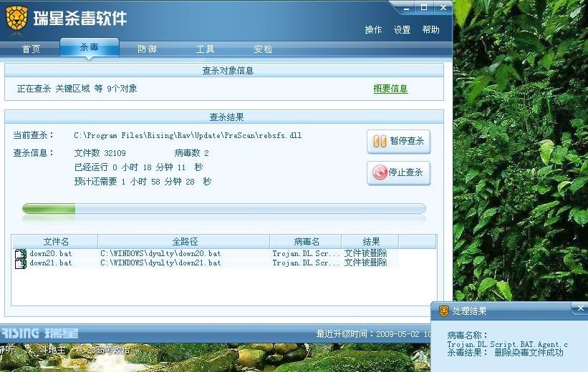Select down21.bat file name
588x372 pixels.
(x=51, y=263)
